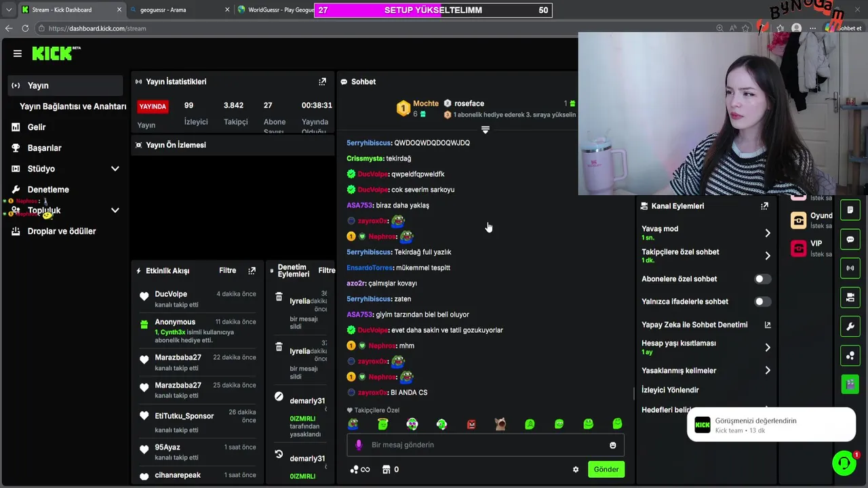Image resolution: width=868 pixels, height=488 pixels.
Task: Go back using the browser back arrow
Action: point(9,28)
